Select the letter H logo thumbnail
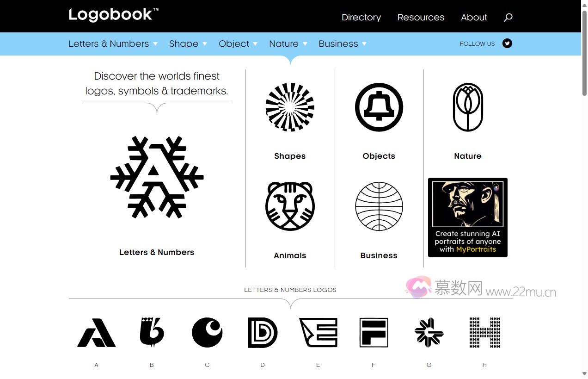The height and width of the screenshot is (379, 588). (484, 332)
